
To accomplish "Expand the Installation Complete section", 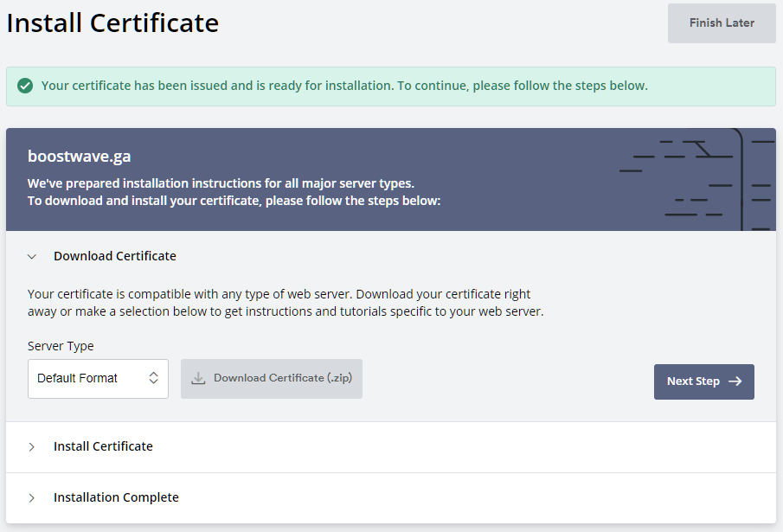I will 116,497.
